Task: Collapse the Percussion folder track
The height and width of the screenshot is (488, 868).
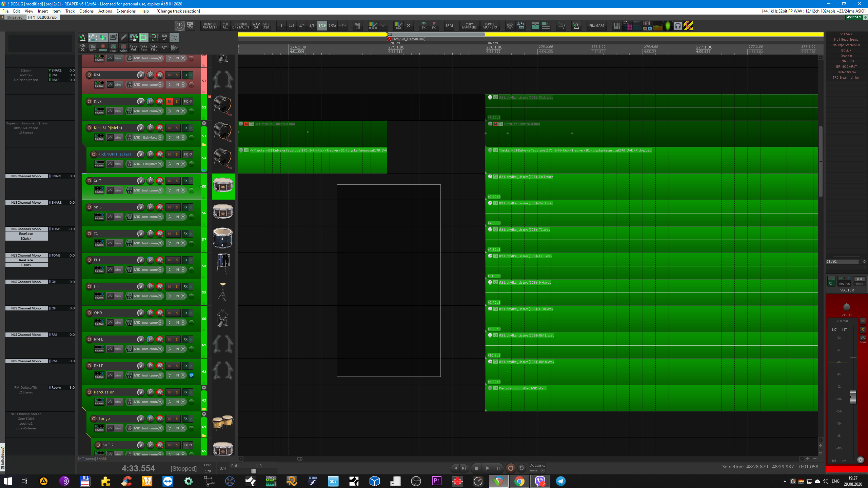Action: [x=204, y=387]
